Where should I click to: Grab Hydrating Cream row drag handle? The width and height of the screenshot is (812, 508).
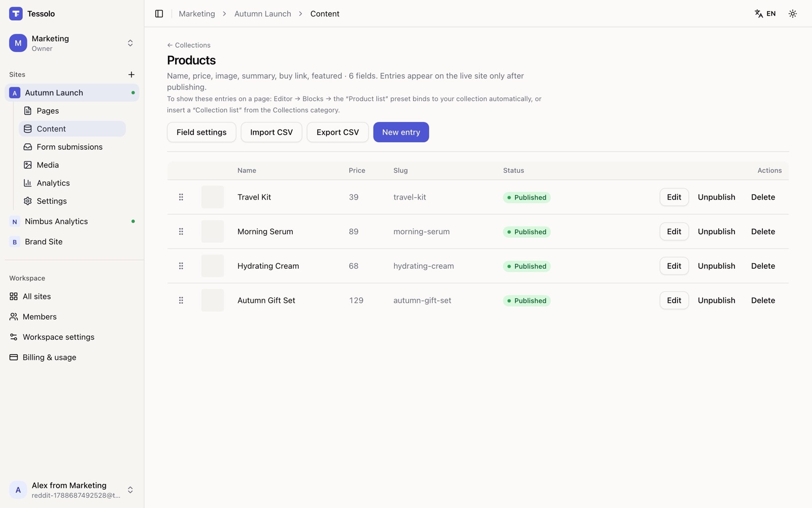pos(181,266)
